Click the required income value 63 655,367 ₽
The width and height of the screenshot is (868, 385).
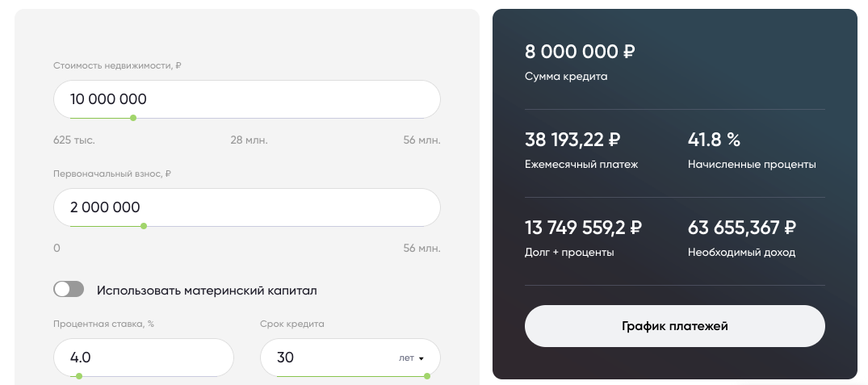742,228
